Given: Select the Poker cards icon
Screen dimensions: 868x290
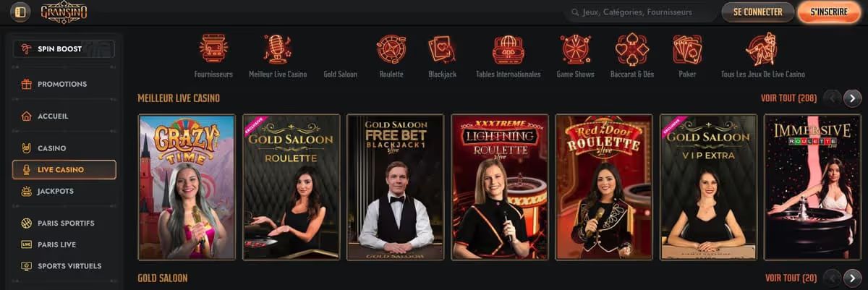Looking at the screenshot, I should [x=687, y=49].
